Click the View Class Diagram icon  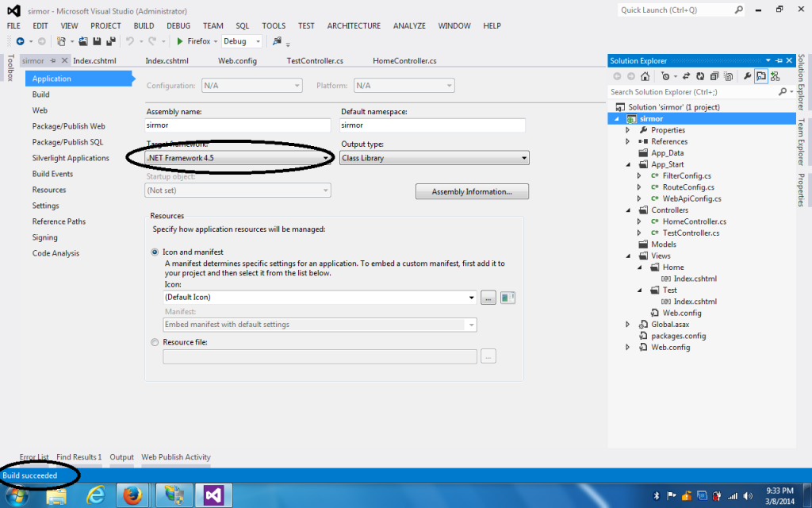pyautogui.click(x=776, y=77)
